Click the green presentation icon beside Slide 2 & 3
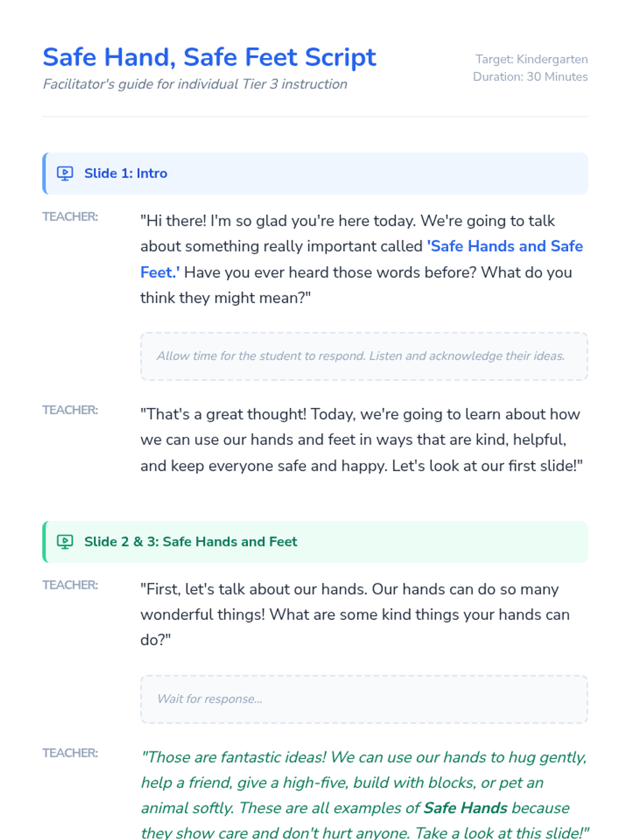Screen dimensions: 630x840 [65, 541]
